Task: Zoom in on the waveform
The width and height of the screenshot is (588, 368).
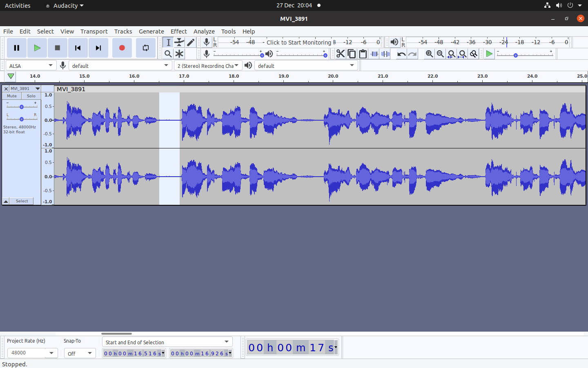Action: coord(429,54)
